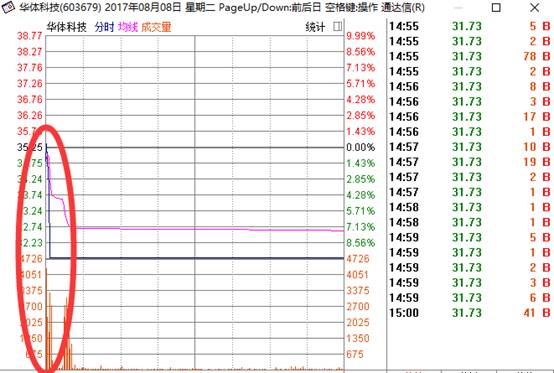Click the 华体科技 stock name above chart
This screenshot has height=373, width=554.
(66, 27)
